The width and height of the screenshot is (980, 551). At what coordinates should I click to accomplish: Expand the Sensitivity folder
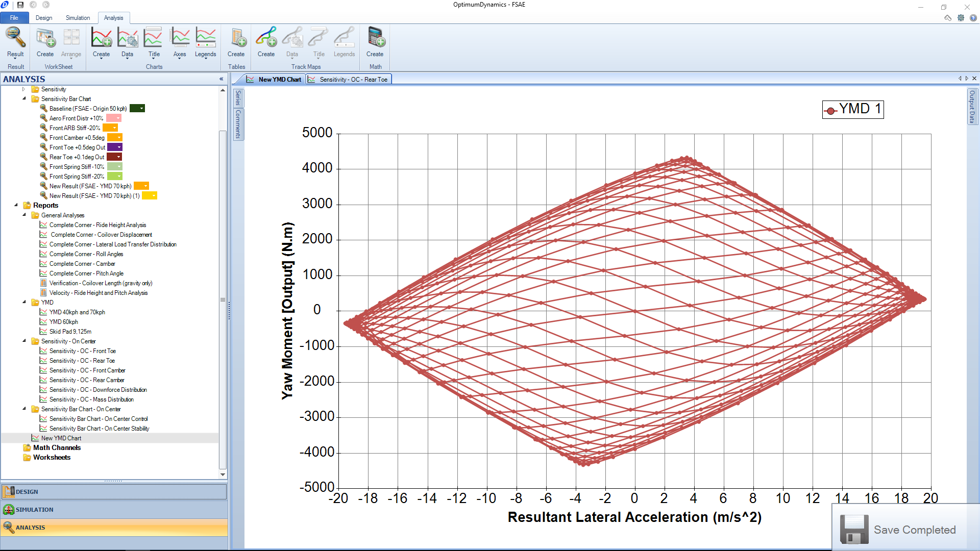tap(23, 89)
